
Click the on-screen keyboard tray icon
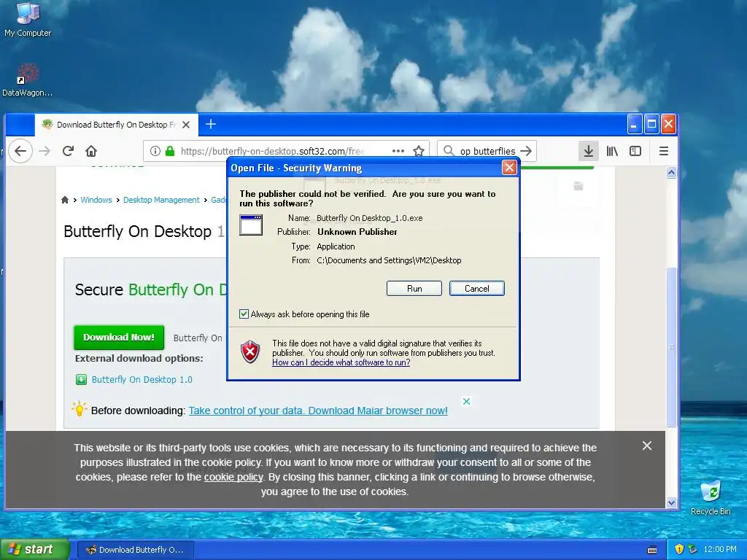[x=651, y=550]
